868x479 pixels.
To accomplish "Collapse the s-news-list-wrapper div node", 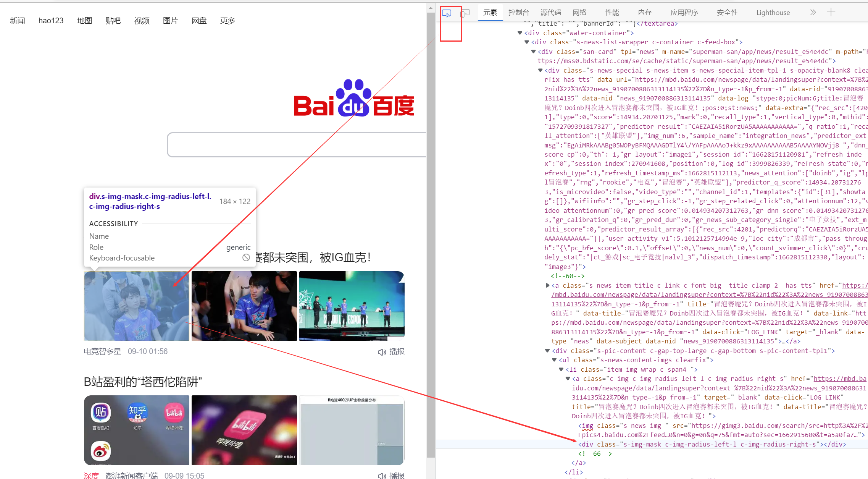I will tap(526, 42).
